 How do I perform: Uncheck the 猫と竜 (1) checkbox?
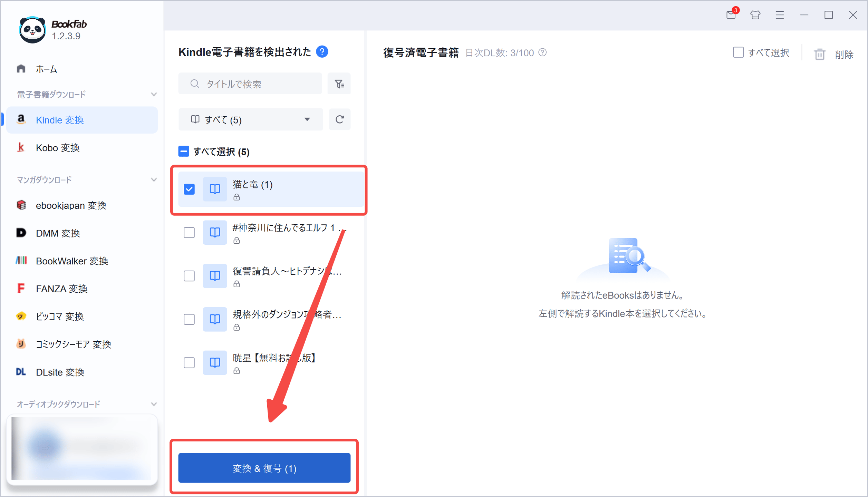pos(189,189)
